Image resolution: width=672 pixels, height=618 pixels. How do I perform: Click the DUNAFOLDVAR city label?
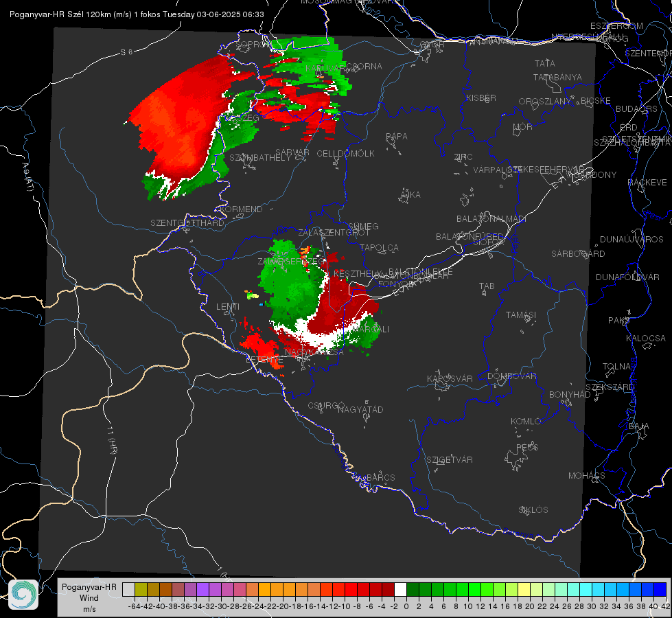click(x=627, y=277)
